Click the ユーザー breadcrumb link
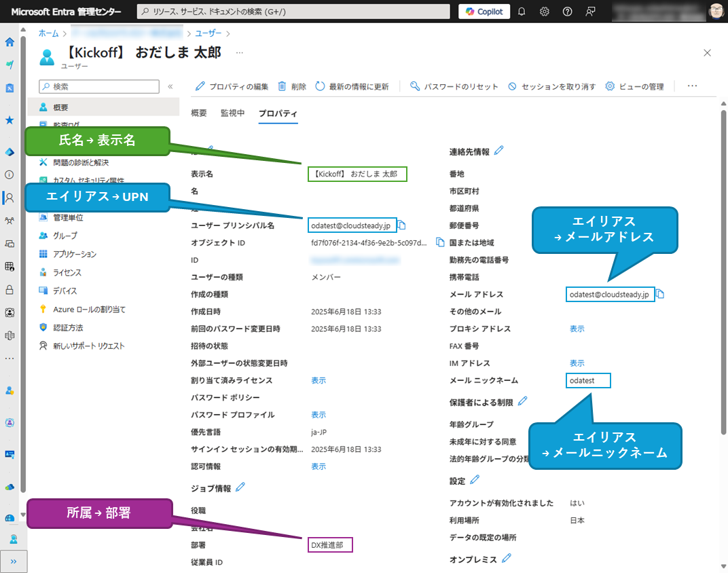 click(208, 33)
